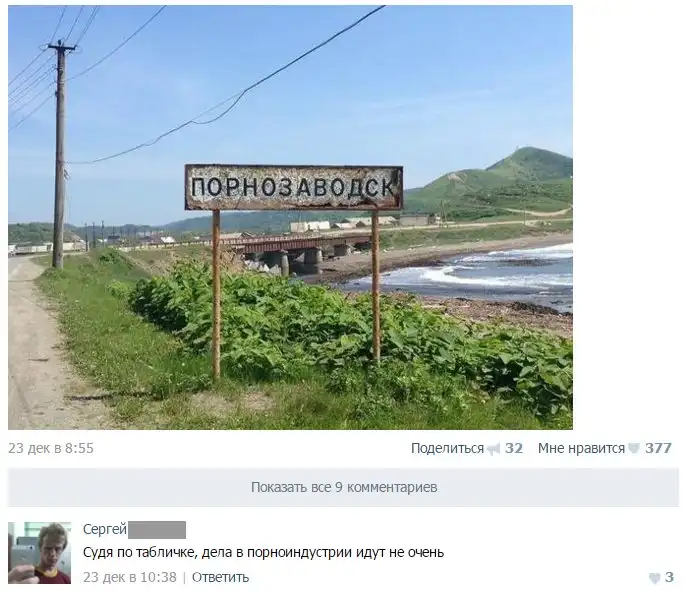The height and width of the screenshot is (591, 683).
Task: Like Sergey's comment with the small heart
Action: [x=654, y=578]
